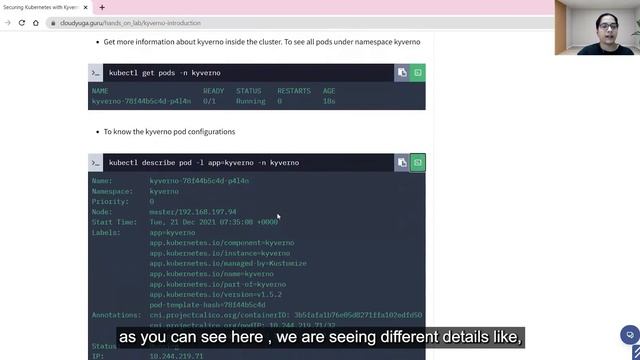Click the 'To know the kyverno pod configurations' bullet

169,131
